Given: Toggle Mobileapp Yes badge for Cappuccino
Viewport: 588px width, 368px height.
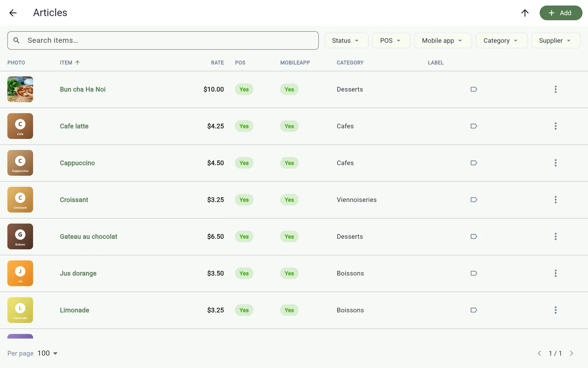Looking at the screenshot, I should (x=289, y=163).
